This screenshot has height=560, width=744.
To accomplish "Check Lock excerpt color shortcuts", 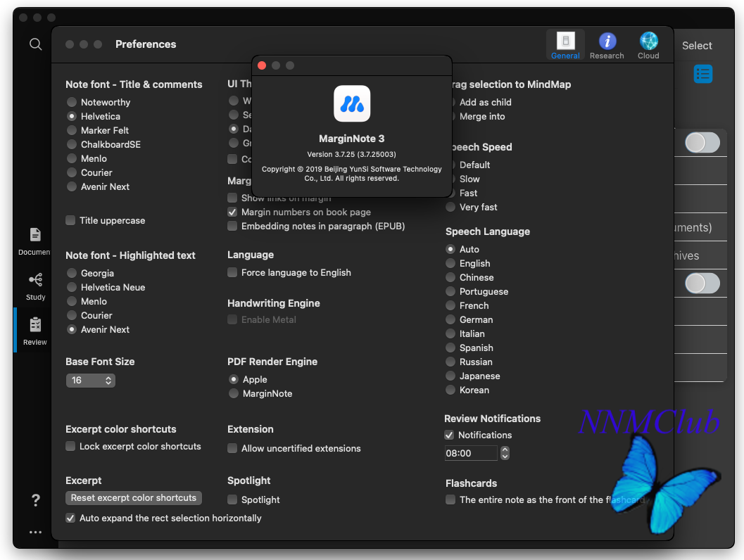I will pyautogui.click(x=70, y=446).
